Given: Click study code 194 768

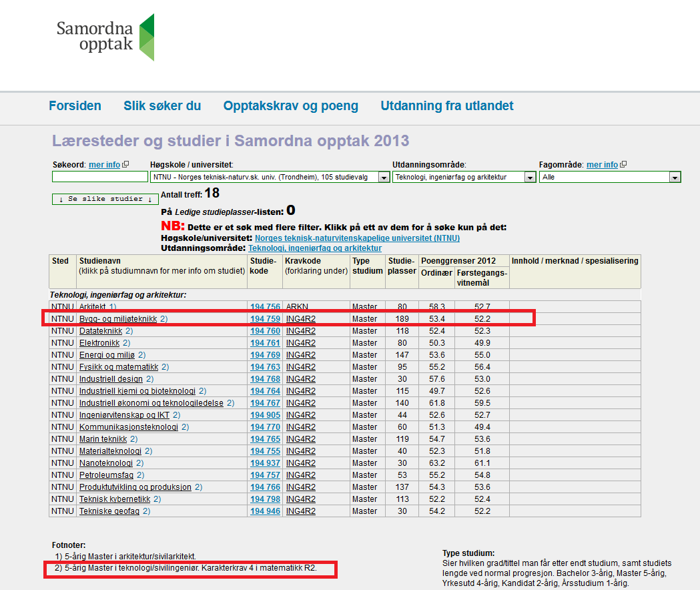Looking at the screenshot, I should click(265, 379).
